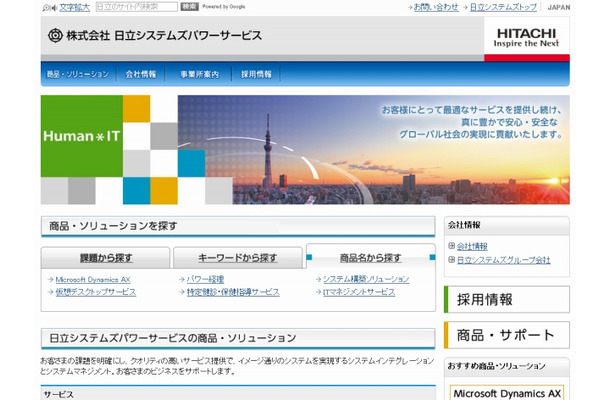Click the magnifier text-enlarge icon
Image resolution: width=610 pixels, height=400 pixels.
coord(49,7)
